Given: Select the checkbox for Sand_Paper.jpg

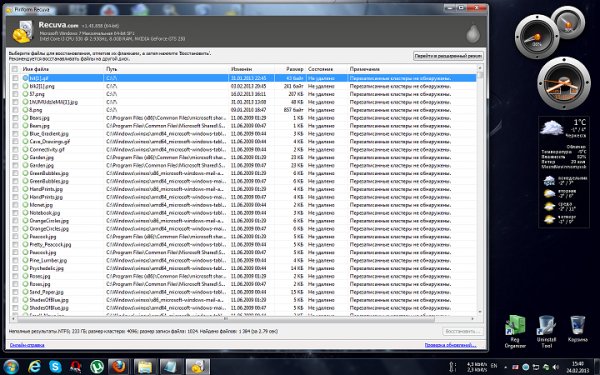Looking at the screenshot, I should point(15,292).
